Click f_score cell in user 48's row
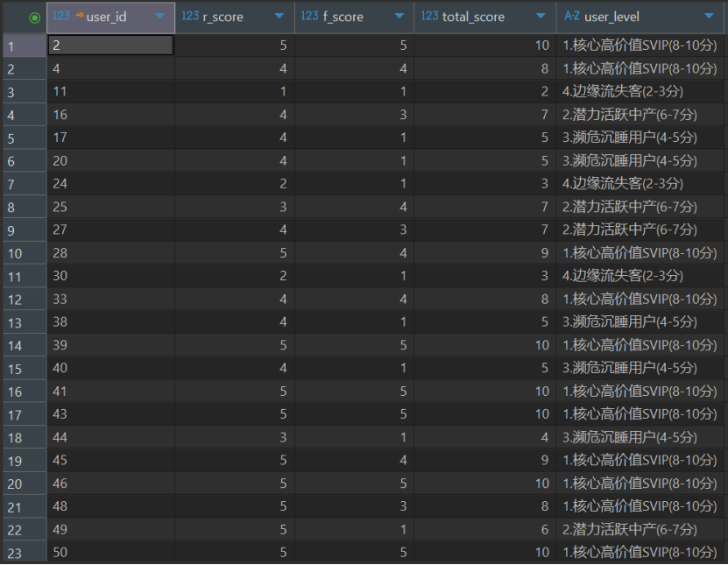728x565 pixels. 354,506
